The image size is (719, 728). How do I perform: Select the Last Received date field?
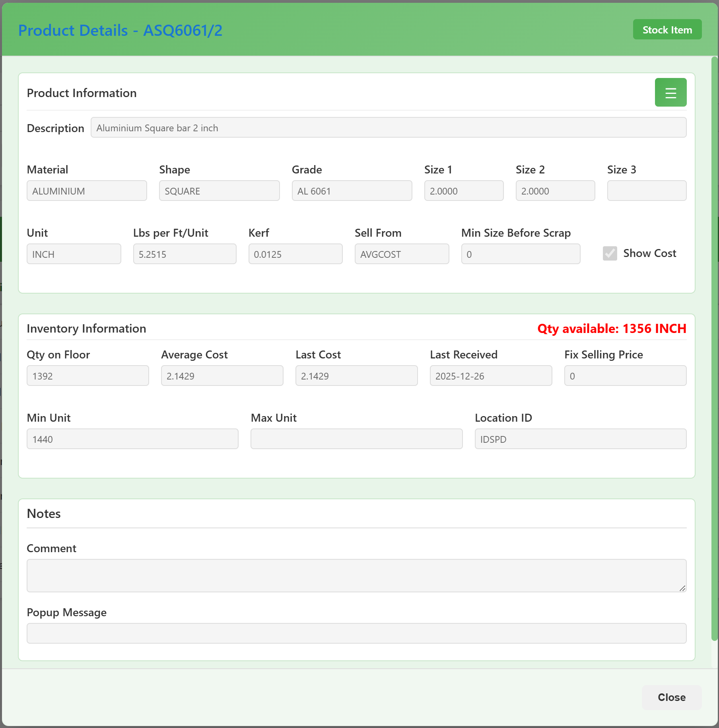[x=491, y=376]
